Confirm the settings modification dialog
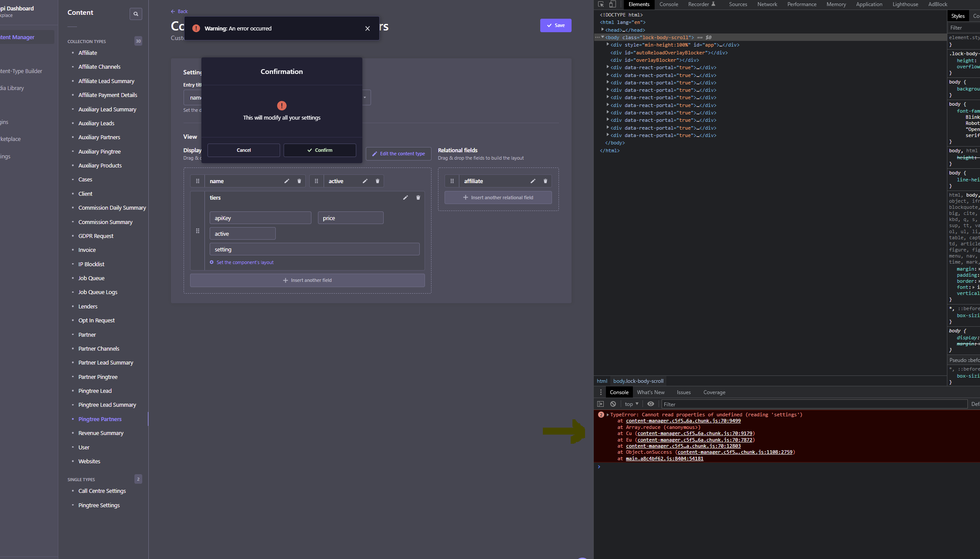980x559 pixels. (320, 150)
